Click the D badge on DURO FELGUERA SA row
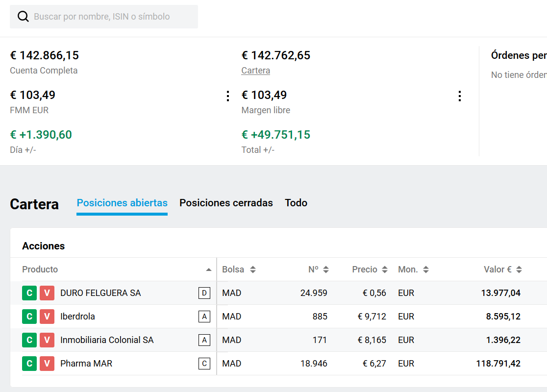Viewport: 547px width, 392px height. coord(204,293)
